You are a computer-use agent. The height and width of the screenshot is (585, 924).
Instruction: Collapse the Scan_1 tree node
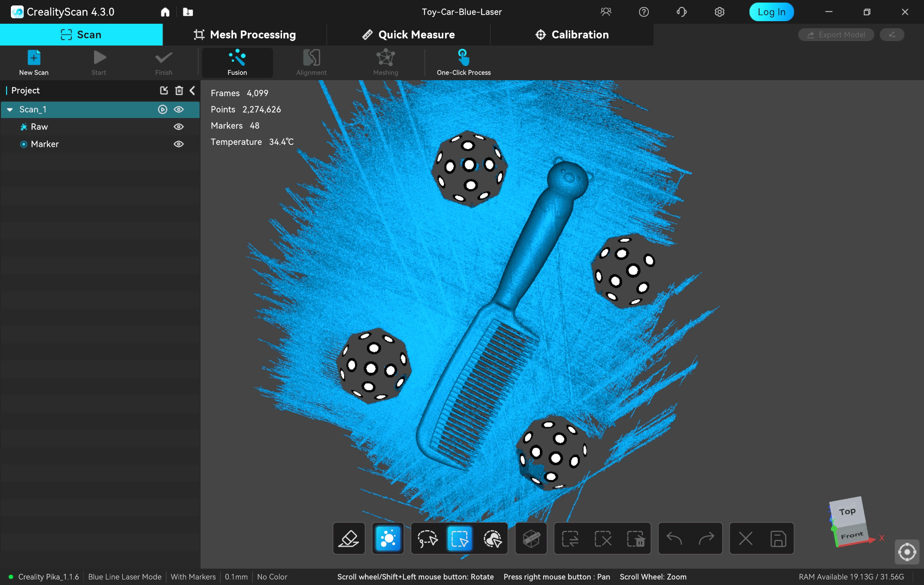(10, 110)
